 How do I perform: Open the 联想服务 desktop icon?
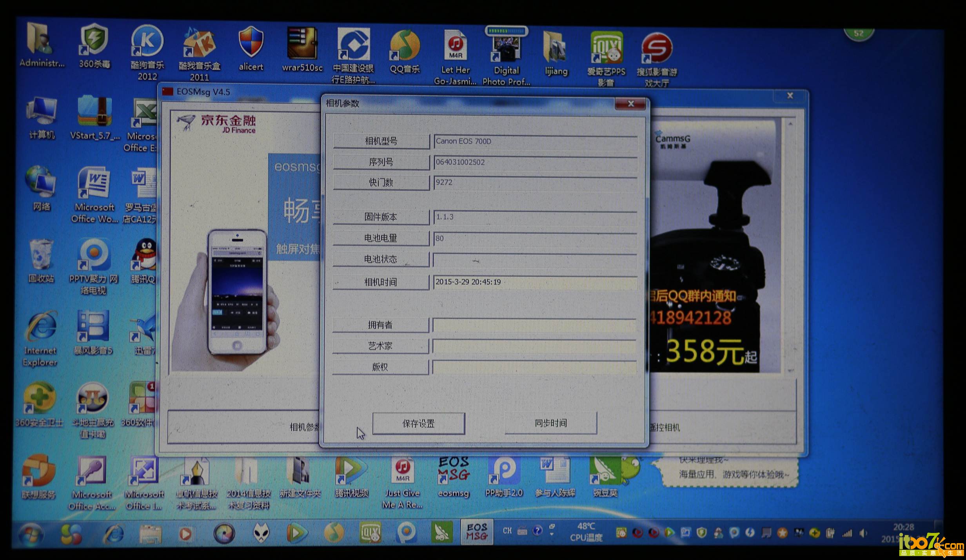click(x=38, y=477)
